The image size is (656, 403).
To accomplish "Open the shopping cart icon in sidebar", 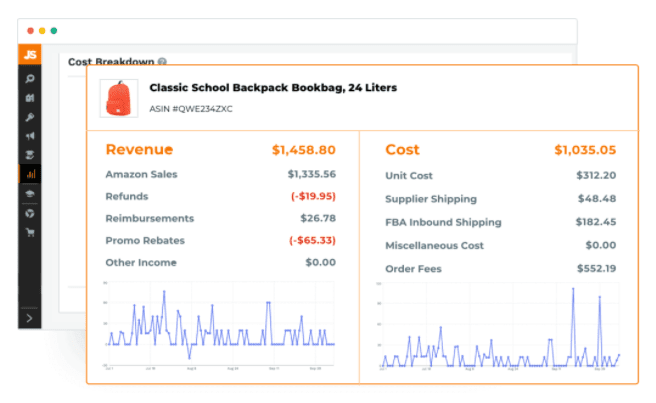I will tap(30, 233).
